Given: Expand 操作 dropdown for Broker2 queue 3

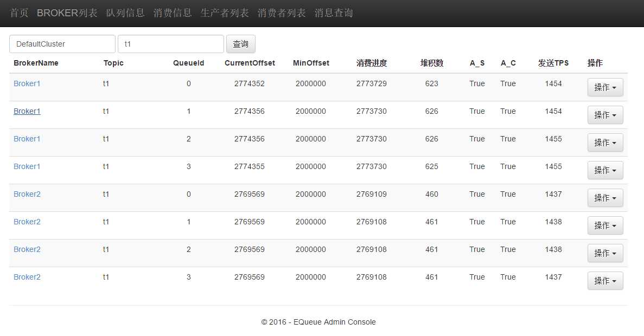Looking at the screenshot, I should click(x=605, y=281).
